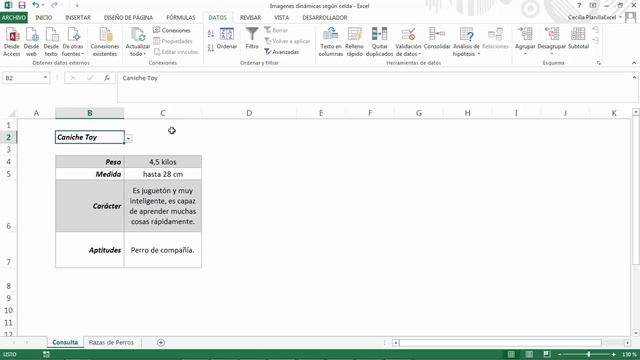Open Excel help question mark
The height and width of the screenshot is (360, 640).
pos(579,5)
